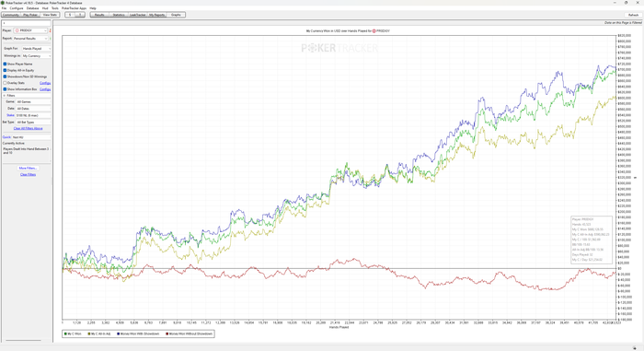Collapse the Filters section

[x=5, y=96]
